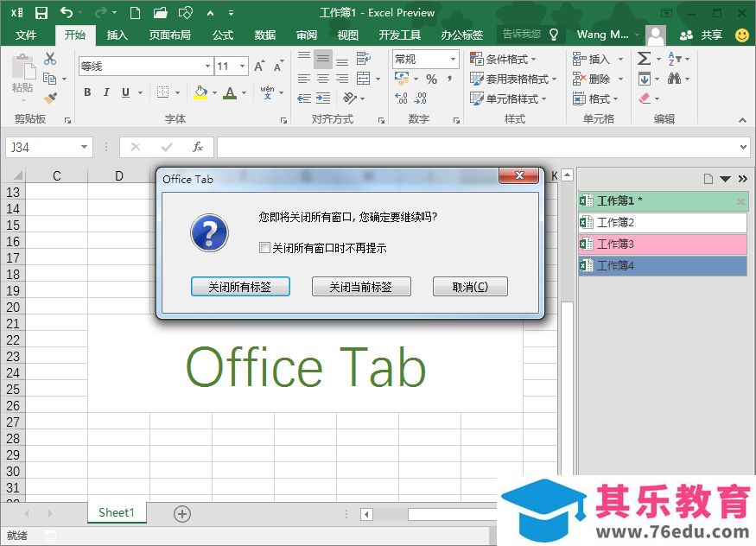The height and width of the screenshot is (546, 756).
Task: Select the Sheet1 sheet tab
Action: tap(116, 513)
